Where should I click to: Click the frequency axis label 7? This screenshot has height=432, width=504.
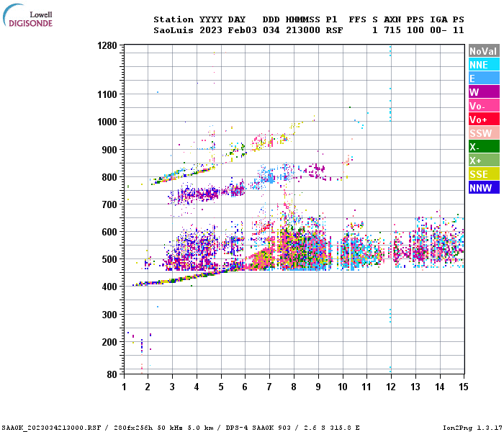(269, 387)
